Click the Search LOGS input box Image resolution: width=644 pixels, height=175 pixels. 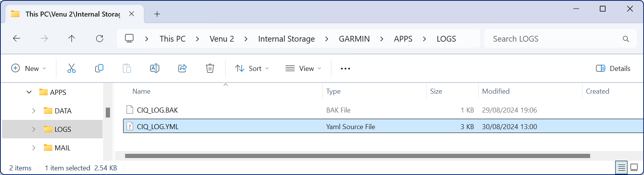click(x=554, y=39)
